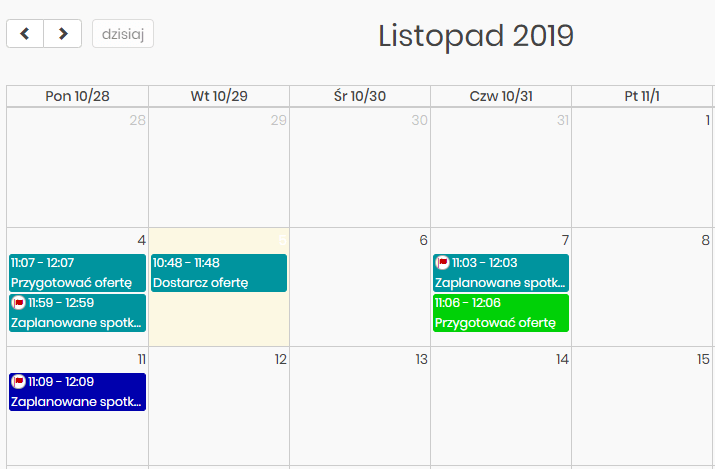Click day number 14 in calendar
Image resolution: width=715 pixels, height=469 pixels.
tap(562, 359)
